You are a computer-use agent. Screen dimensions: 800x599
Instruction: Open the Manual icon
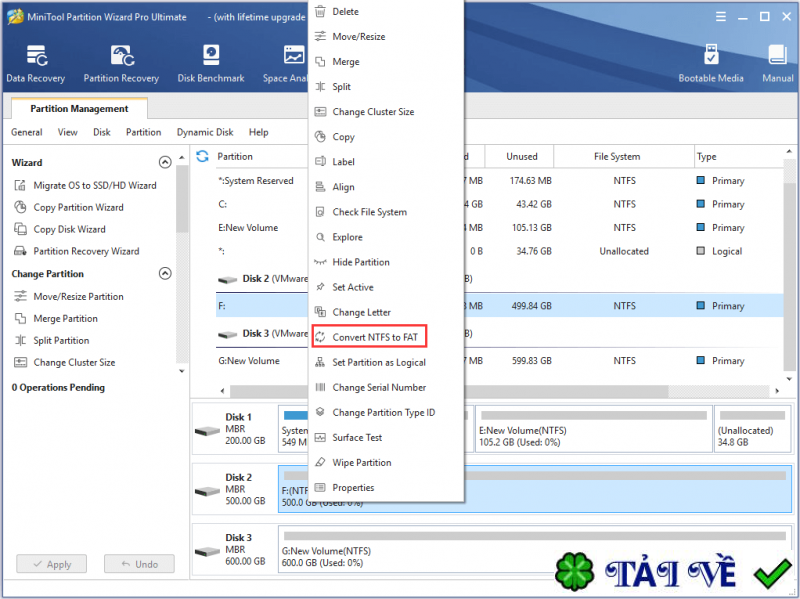pos(777,63)
